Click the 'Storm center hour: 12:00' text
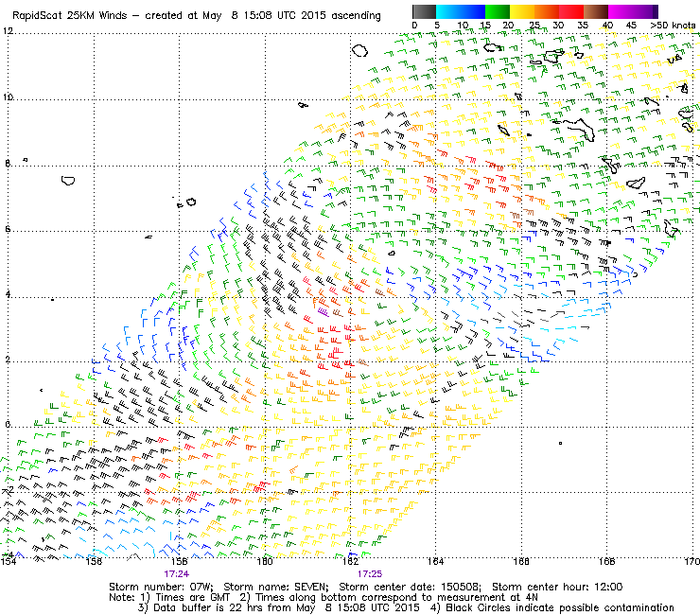This screenshot has height=615, width=700. point(557,587)
